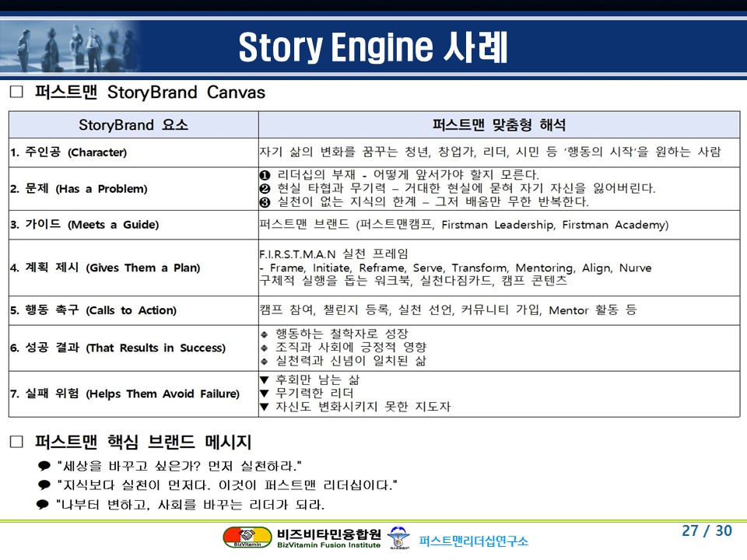This screenshot has width=747, height=560.
Task: Click the heading "퍼스트맨 핵심 브랜드 메시지"
Action: [x=143, y=442]
